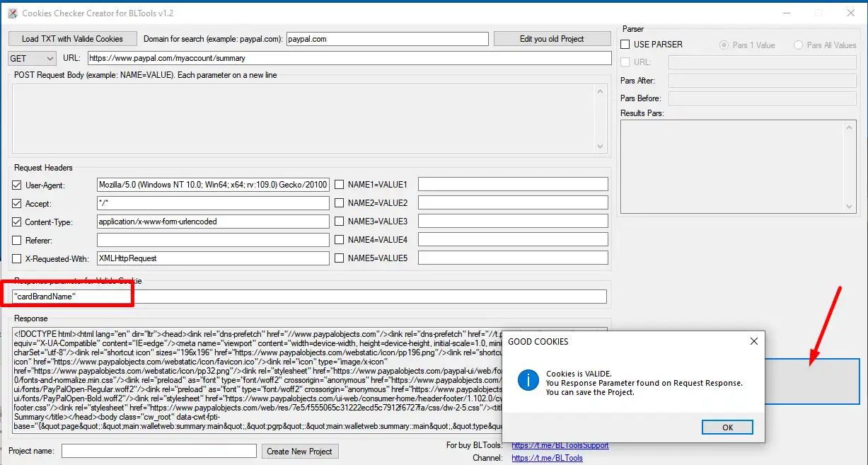Click inside the Response HTML text box
The width and height of the screenshot is (868, 465).
(x=257, y=379)
